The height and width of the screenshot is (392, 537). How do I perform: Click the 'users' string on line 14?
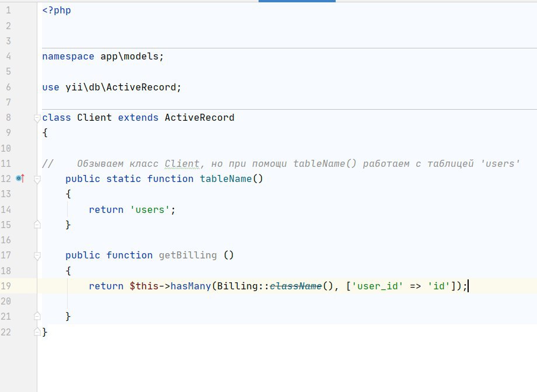pos(149,209)
